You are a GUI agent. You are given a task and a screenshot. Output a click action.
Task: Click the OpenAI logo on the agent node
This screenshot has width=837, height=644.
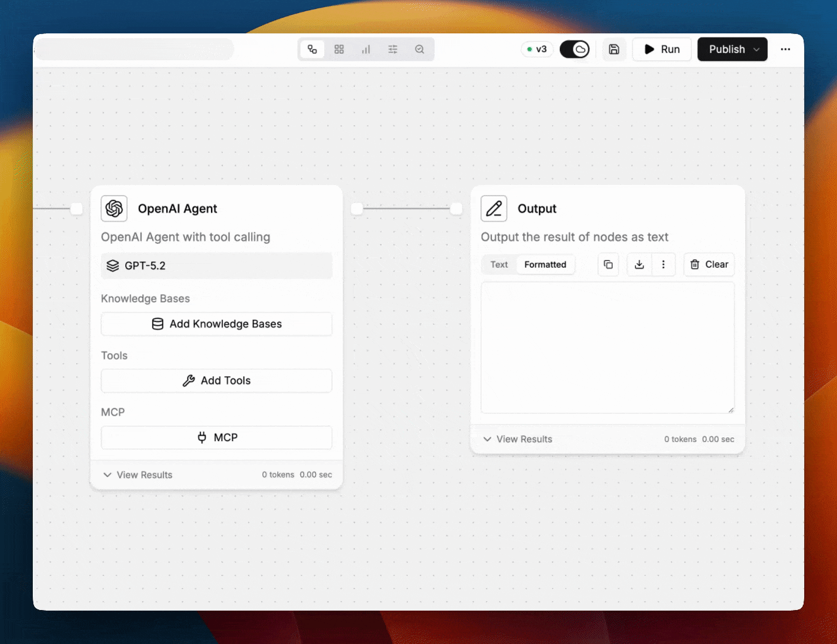pos(114,209)
